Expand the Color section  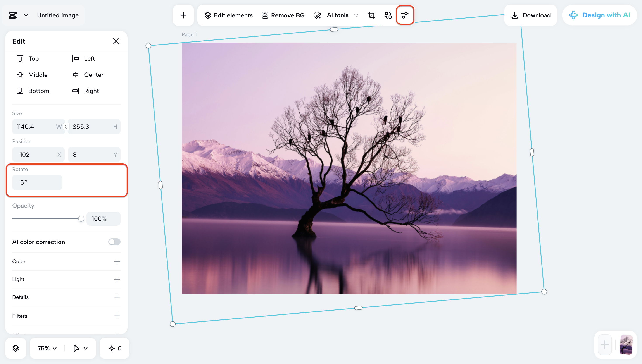tap(117, 261)
